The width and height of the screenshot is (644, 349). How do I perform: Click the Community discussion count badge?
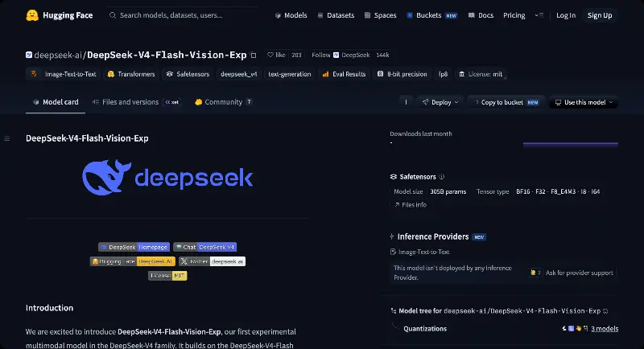pyautogui.click(x=249, y=102)
